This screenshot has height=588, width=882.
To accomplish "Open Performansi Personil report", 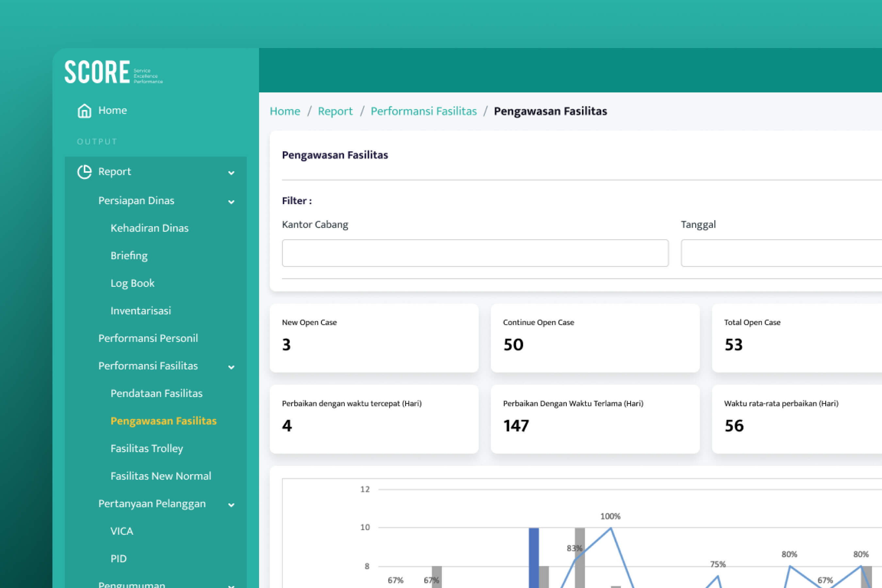I will pyautogui.click(x=148, y=338).
